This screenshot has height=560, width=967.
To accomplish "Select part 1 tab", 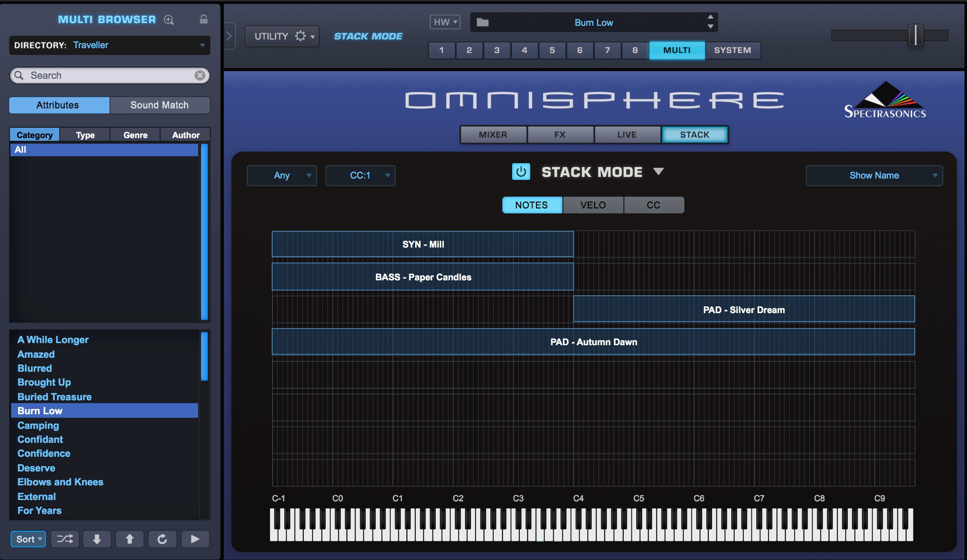I will pyautogui.click(x=442, y=50).
